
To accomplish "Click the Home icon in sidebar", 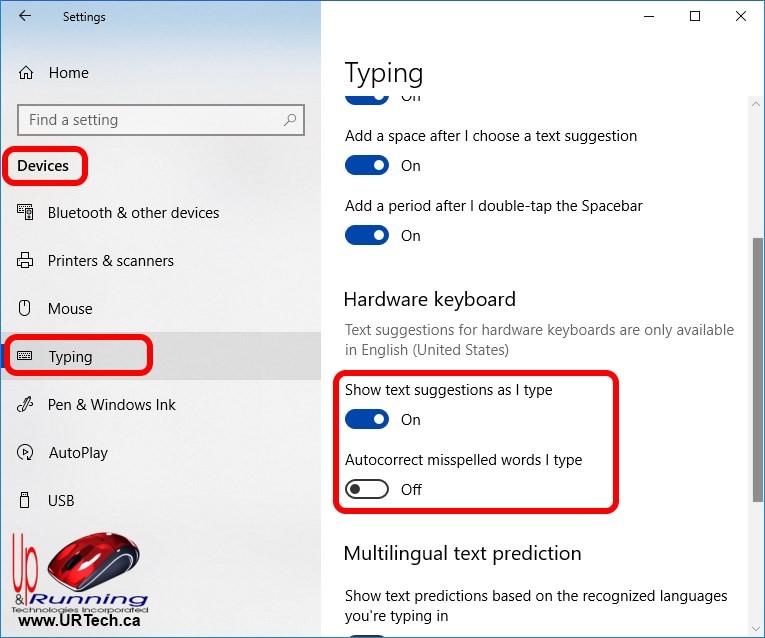I will pyautogui.click(x=27, y=73).
